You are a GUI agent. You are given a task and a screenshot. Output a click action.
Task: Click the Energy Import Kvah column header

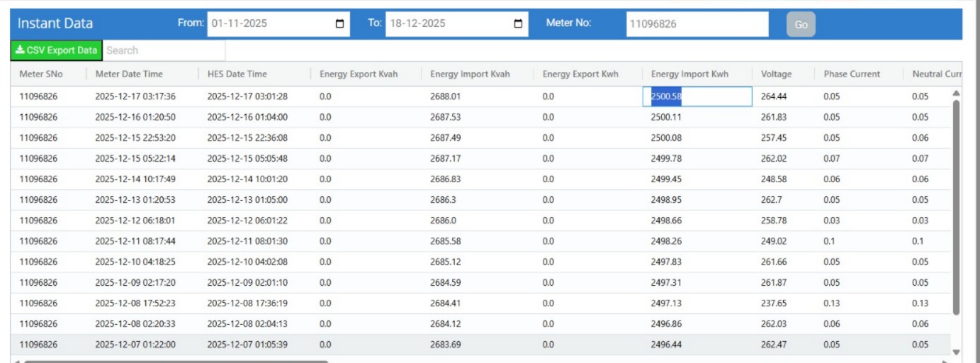[470, 74]
